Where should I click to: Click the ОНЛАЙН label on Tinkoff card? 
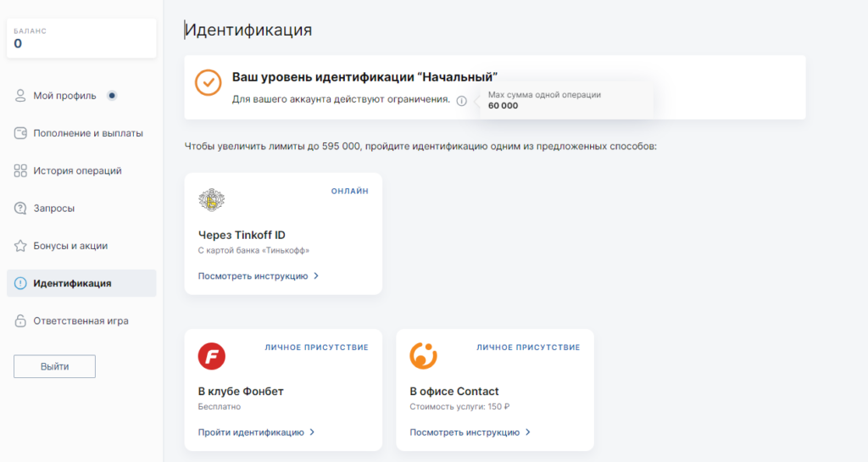[350, 191]
